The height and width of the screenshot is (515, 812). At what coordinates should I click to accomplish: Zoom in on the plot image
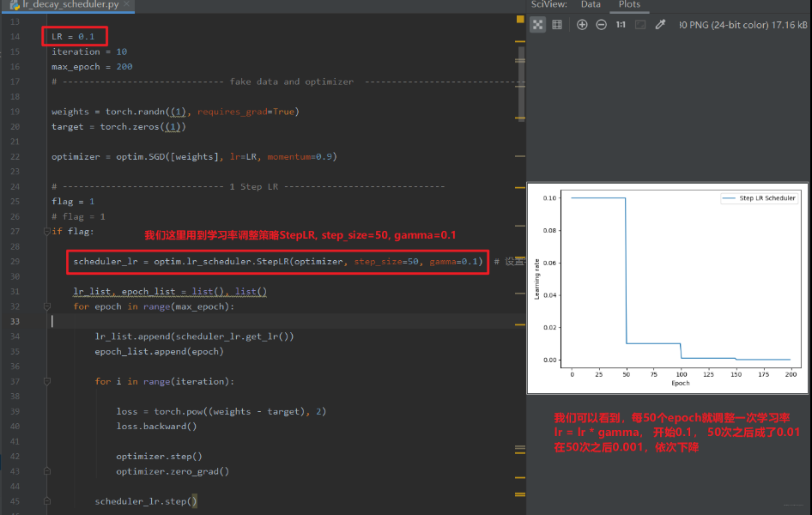click(582, 24)
